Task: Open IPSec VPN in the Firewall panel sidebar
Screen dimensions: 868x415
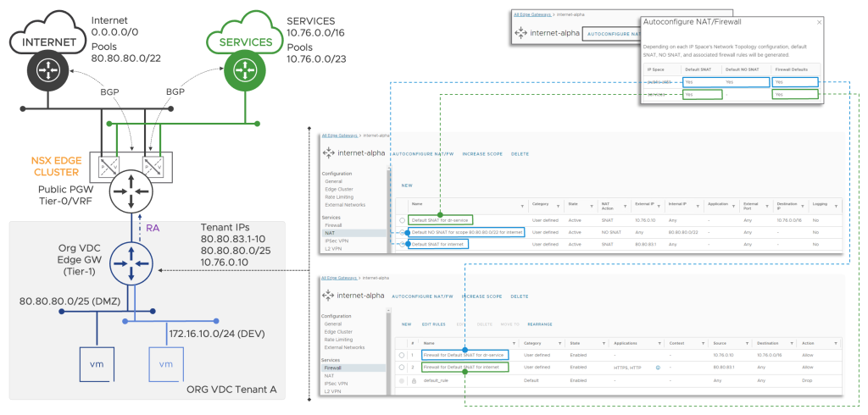Action: tap(336, 384)
